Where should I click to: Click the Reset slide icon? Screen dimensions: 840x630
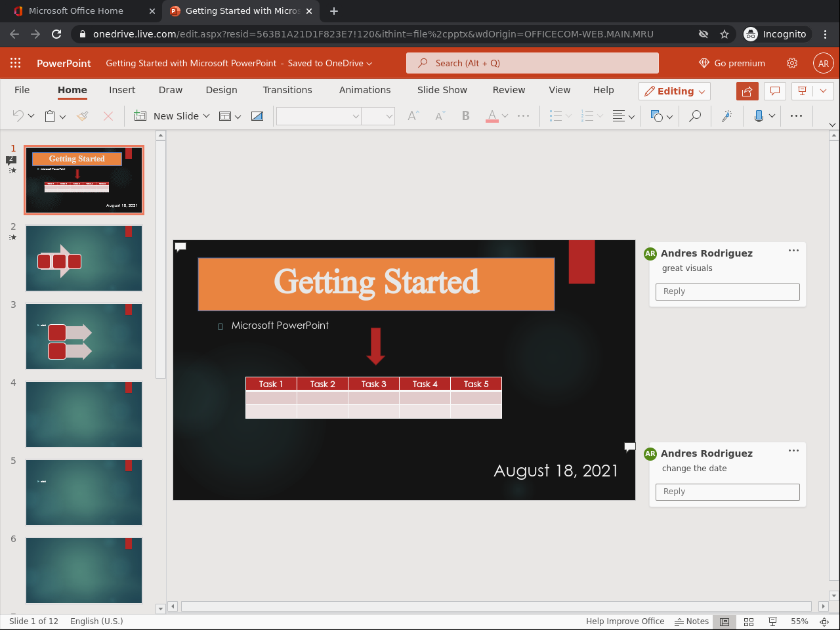pyautogui.click(x=257, y=116)
